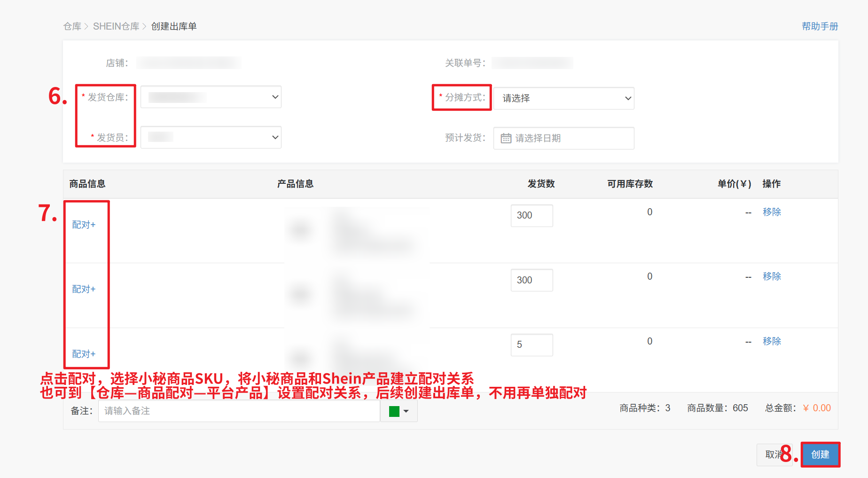This screenshot has width=868, height=478.
Task: Remove the second product via 移除
Action: coord(771,276)
